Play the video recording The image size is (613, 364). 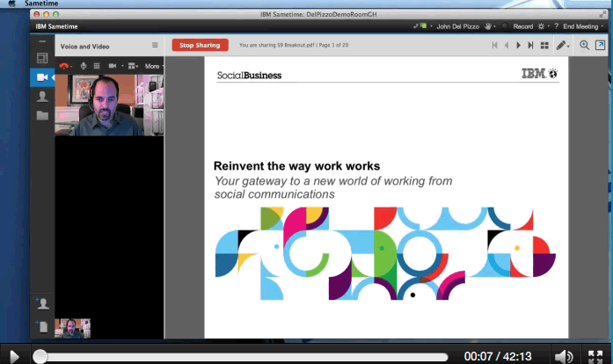click(x=14, y=356)
